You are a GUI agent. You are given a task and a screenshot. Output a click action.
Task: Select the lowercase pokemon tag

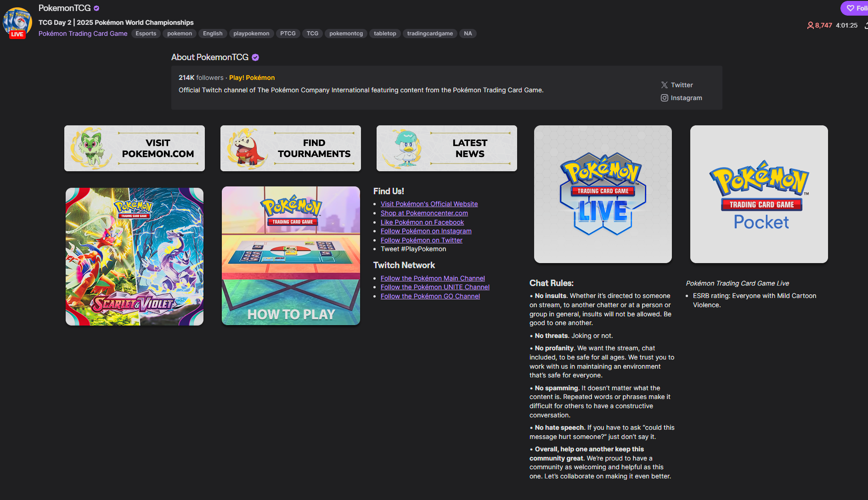click(x=180, y=34)
